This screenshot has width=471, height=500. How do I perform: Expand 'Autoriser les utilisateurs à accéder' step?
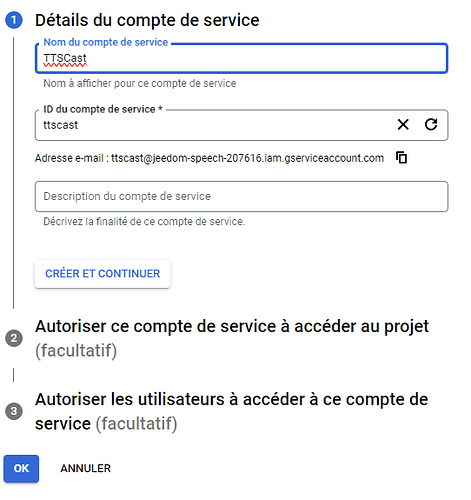232,411
